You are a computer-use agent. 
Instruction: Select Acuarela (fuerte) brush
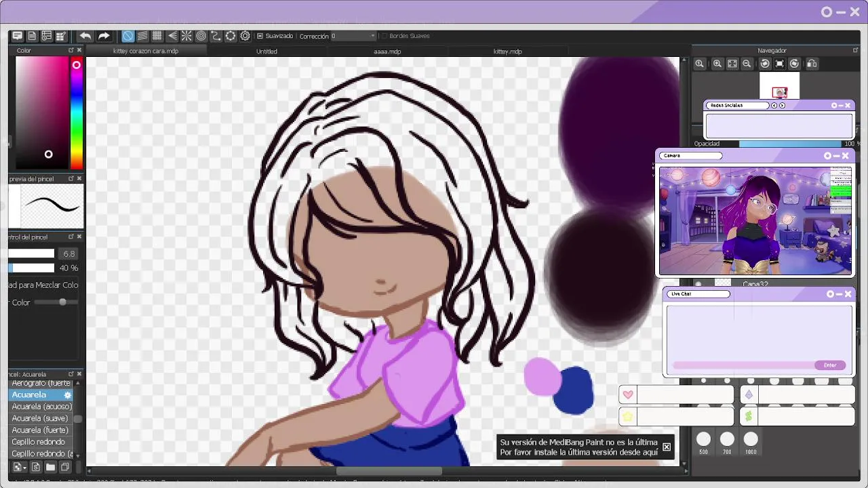(x=40, y=430)
